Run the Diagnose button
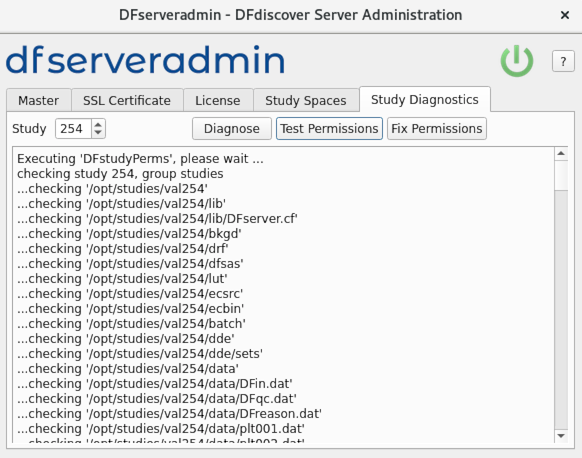Screen dimensions: 582x458 click(x=232, y=129)
